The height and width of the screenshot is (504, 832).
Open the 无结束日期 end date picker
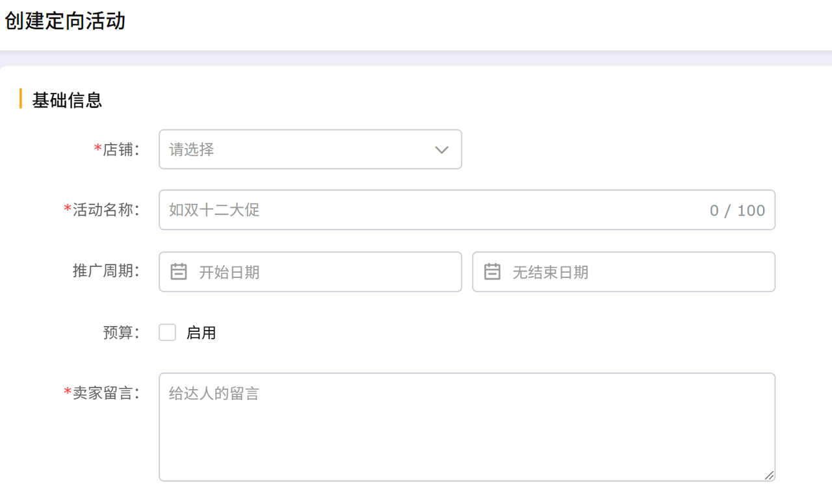tap(623, 271)
